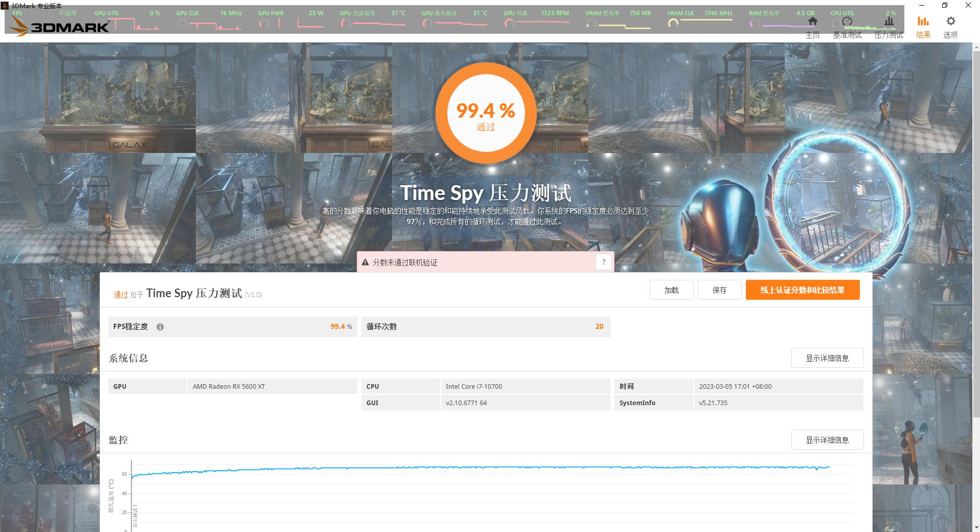Click the GPU 风扇 fan gauge icon
The image size is (980, 532).
(x=509, y=23)
